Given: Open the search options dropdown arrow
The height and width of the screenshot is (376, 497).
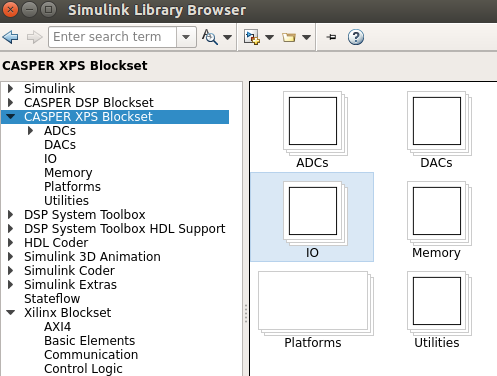Looking at the screenshot, I should [x=227, y=37].
